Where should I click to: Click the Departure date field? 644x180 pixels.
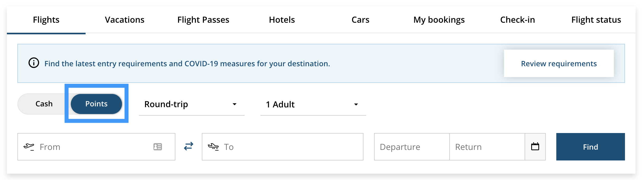(412, 147)
